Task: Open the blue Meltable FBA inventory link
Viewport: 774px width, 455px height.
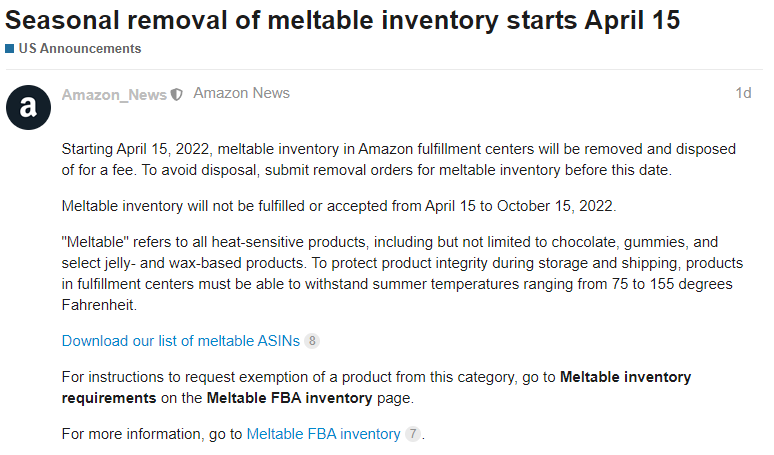Action: click(323, 434)
